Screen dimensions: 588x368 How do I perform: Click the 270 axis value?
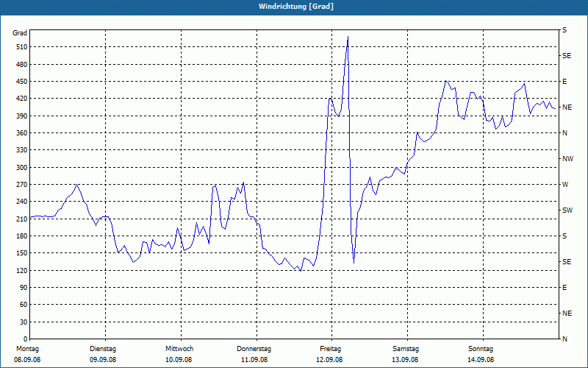pos(22,185)
